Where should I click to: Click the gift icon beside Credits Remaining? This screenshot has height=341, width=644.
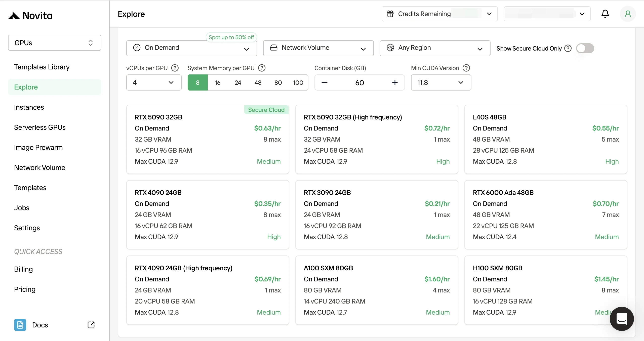coord(390,14)
